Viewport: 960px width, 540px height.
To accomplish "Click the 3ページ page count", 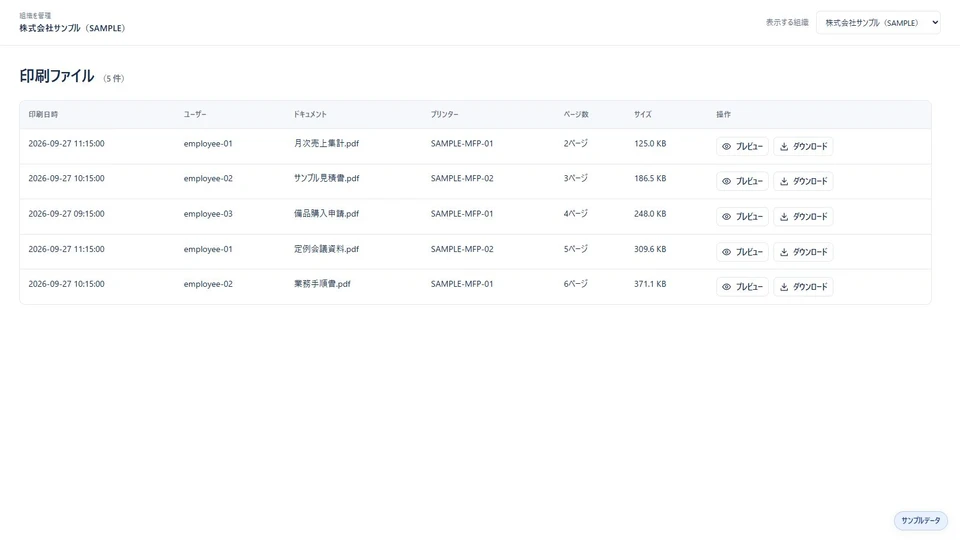I will tap(576, 178).
